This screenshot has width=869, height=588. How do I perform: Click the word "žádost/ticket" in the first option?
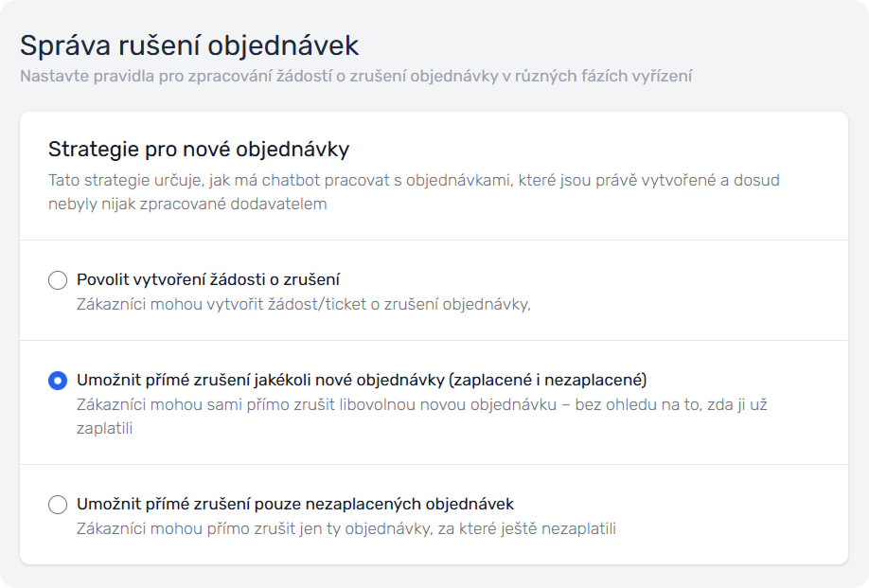point(277,304)
